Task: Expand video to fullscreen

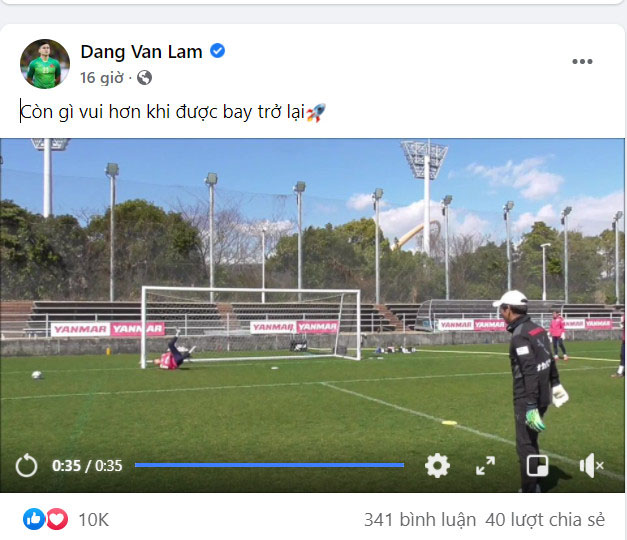Action: click(x=485, y=466)
